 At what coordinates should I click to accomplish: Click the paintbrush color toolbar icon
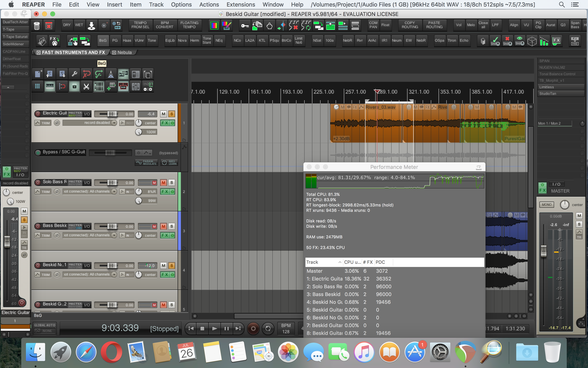coord(227,25)
